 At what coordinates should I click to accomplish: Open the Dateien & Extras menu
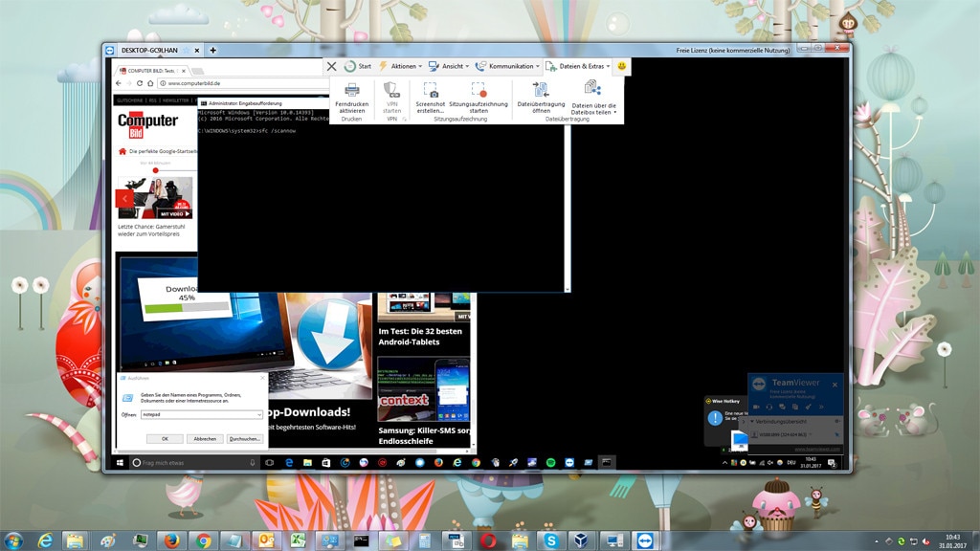click(x=577, y=66)
